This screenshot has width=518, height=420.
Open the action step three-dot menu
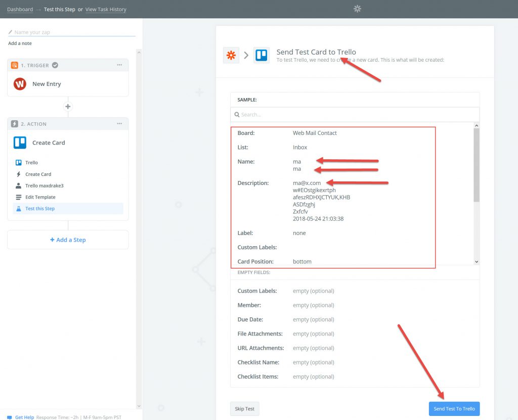[x=119, y=124]
